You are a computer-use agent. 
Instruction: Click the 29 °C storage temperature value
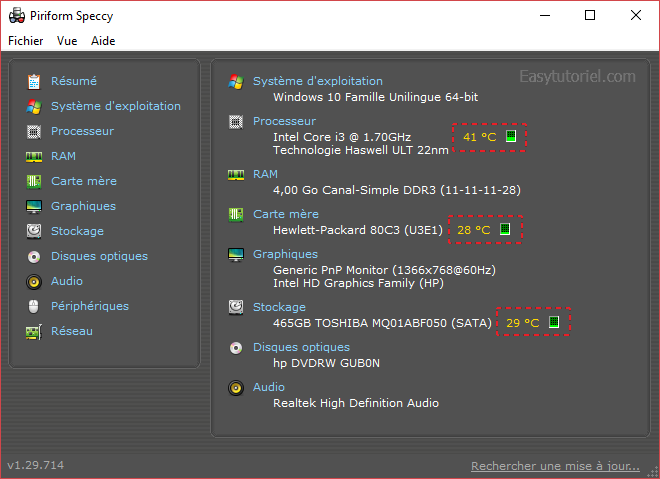[x=522, y=323]
